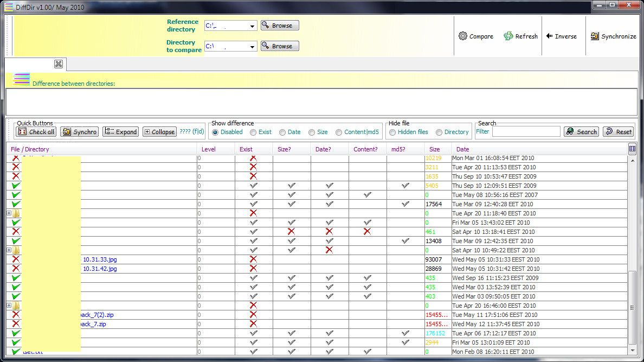Close the current tab with the X icon

59,63
